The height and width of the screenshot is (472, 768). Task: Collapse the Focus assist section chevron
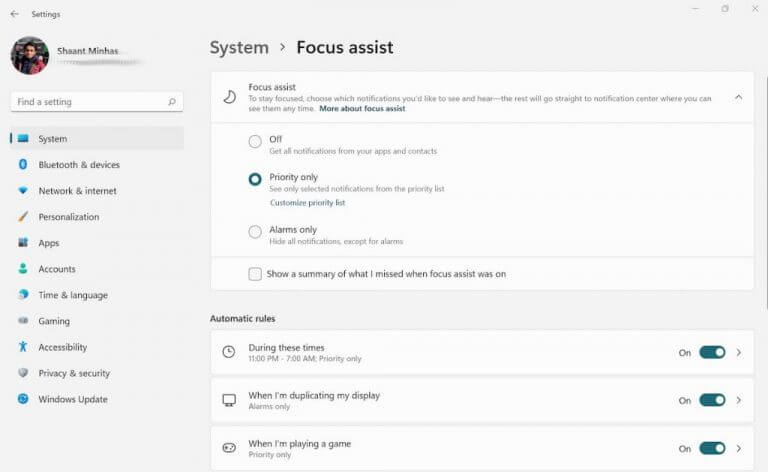(x=738, y=97)
